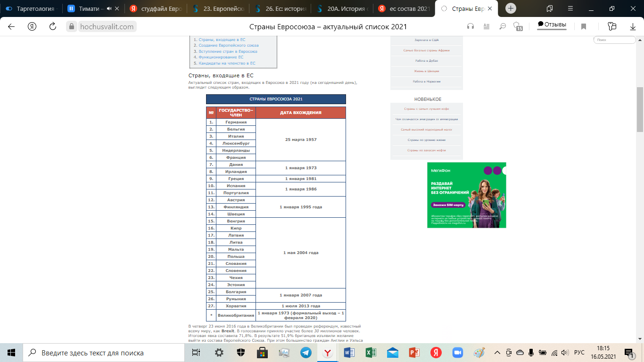This screenshot has height=362, width=644.
Task: Toggle the РУС keyboard language indicator
Action: [579, 353]
